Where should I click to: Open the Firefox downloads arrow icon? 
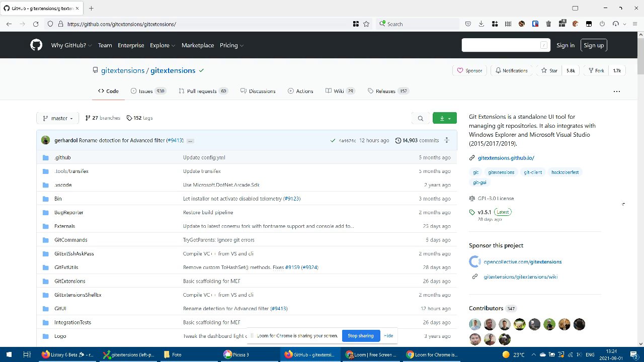(481, 24)
